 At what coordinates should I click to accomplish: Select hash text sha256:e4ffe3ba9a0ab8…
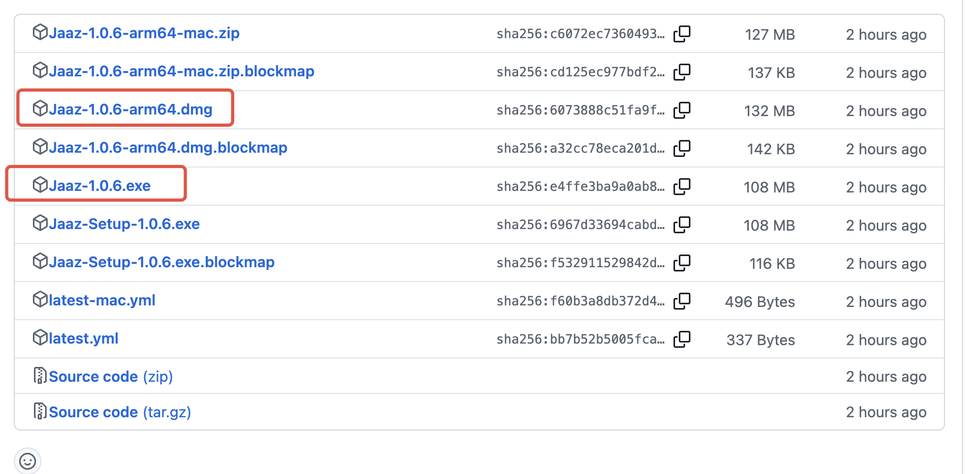pos(581,187)
